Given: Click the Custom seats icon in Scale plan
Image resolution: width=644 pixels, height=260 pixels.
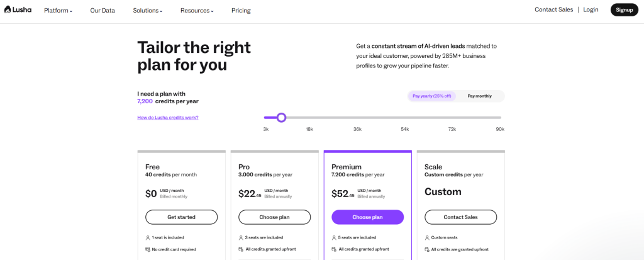Looking at the screenshot, I should [427, 237].
